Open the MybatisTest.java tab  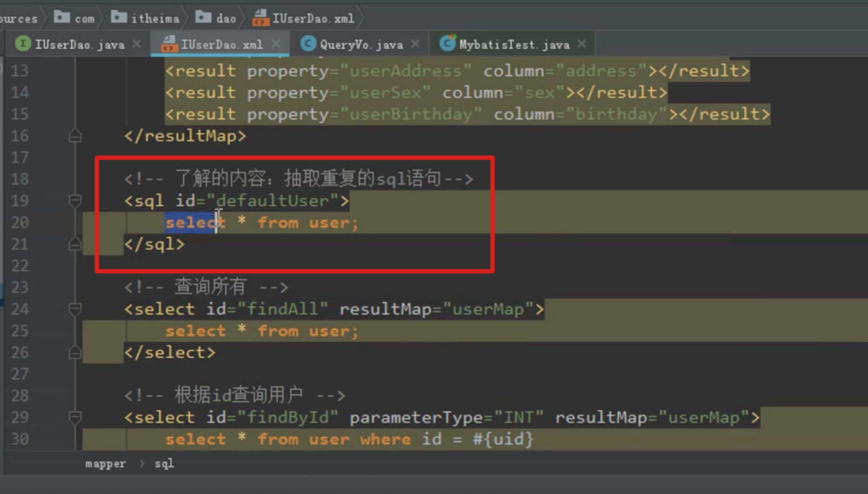514,44
